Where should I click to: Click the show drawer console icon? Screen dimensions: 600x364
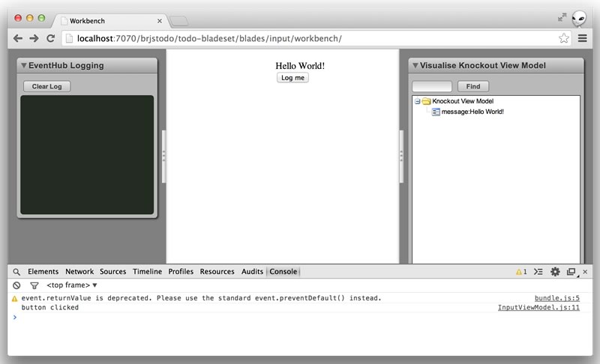[x=538, y=272]
